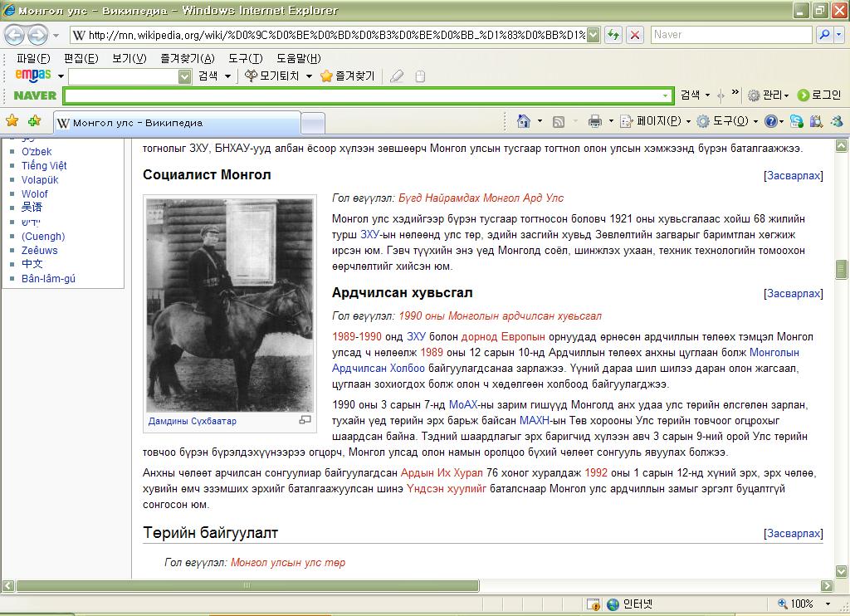The height and width of the screenshot is (616, 850).
Task: Click empas 검색 button
Action: click(x=208, y=76)
